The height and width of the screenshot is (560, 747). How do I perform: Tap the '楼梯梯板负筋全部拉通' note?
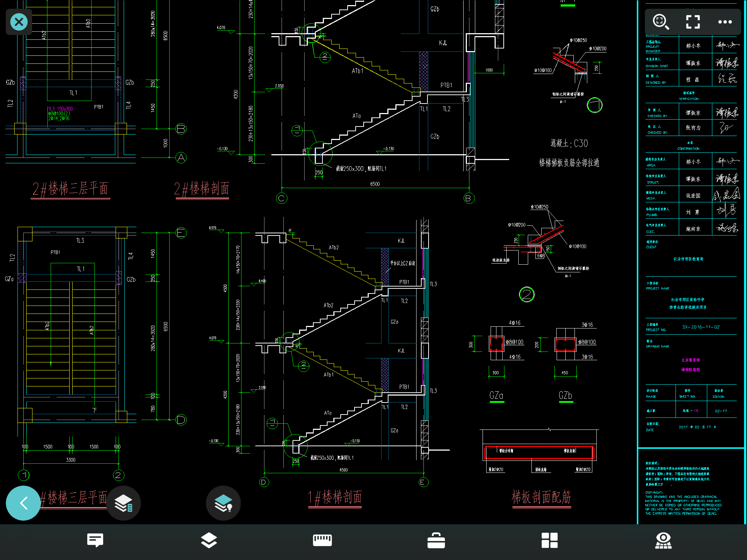point(569,163)
